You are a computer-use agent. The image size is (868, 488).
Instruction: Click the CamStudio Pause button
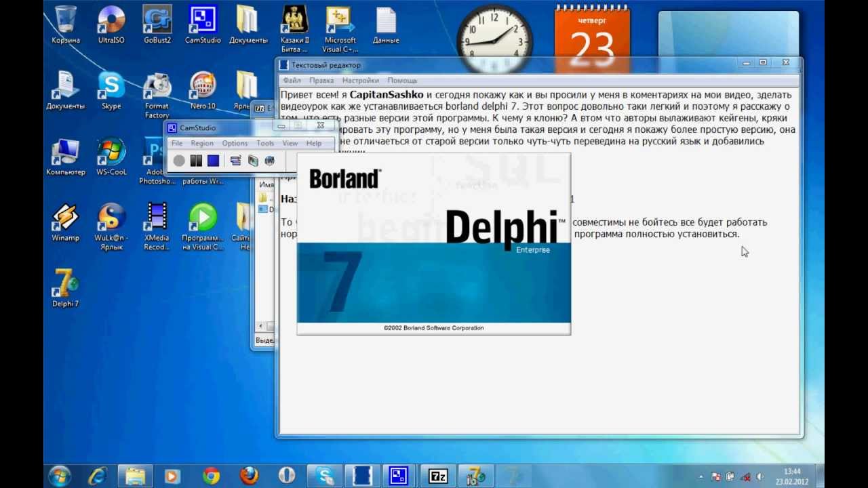tap(196, 161)
